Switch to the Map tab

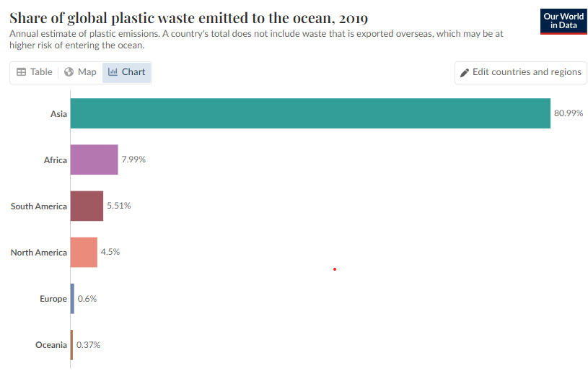[x=80, y=72]
